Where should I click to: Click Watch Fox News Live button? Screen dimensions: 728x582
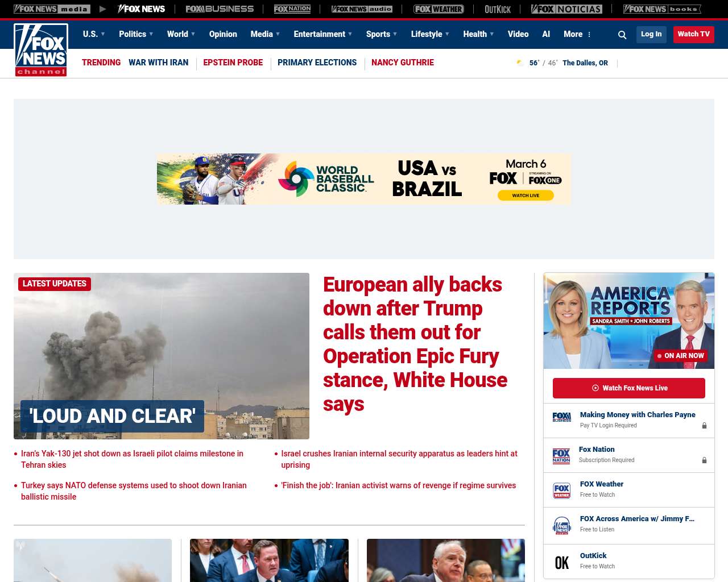click(x=629, y=388)
